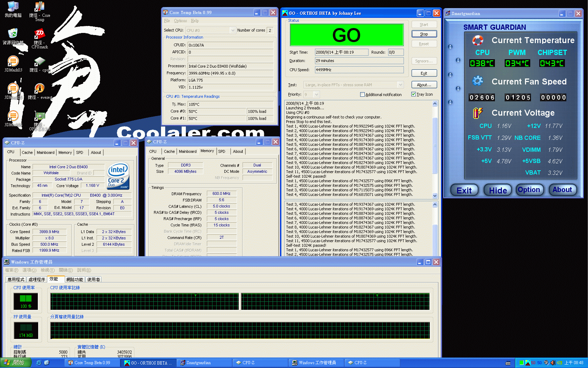
Task: Click the About button in Smart Guardian
Action: [562, 190]
